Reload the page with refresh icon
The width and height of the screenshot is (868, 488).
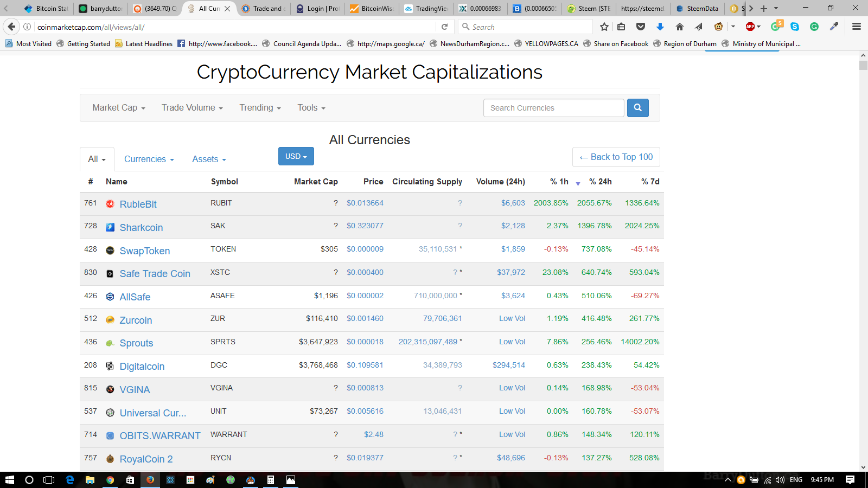coord(444,27)
